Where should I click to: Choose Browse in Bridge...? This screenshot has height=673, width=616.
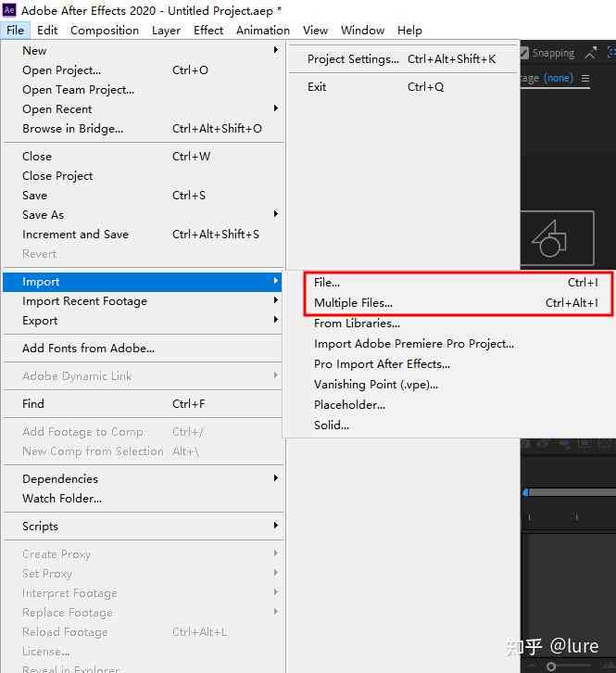tap(143, 128)
